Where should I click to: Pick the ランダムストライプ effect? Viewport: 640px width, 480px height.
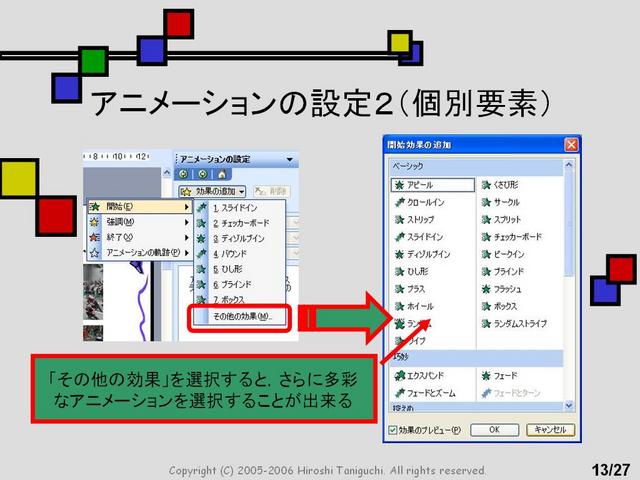514,324
